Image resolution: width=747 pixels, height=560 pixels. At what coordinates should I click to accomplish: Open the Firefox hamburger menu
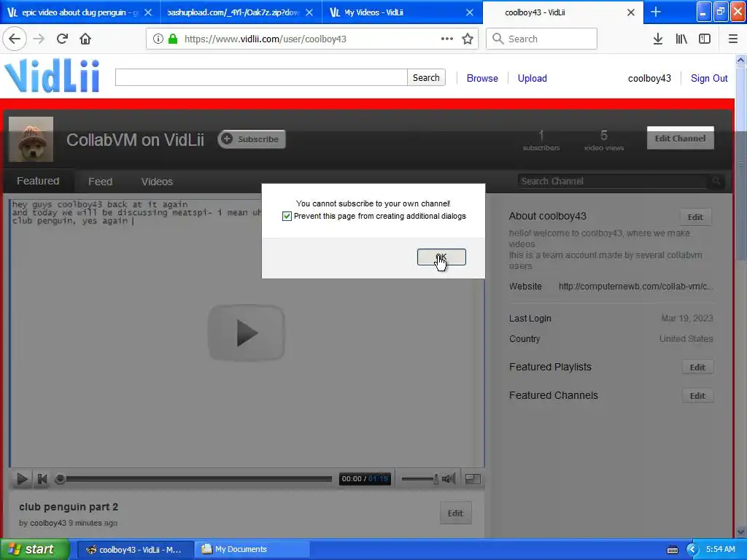coord(732,39)
